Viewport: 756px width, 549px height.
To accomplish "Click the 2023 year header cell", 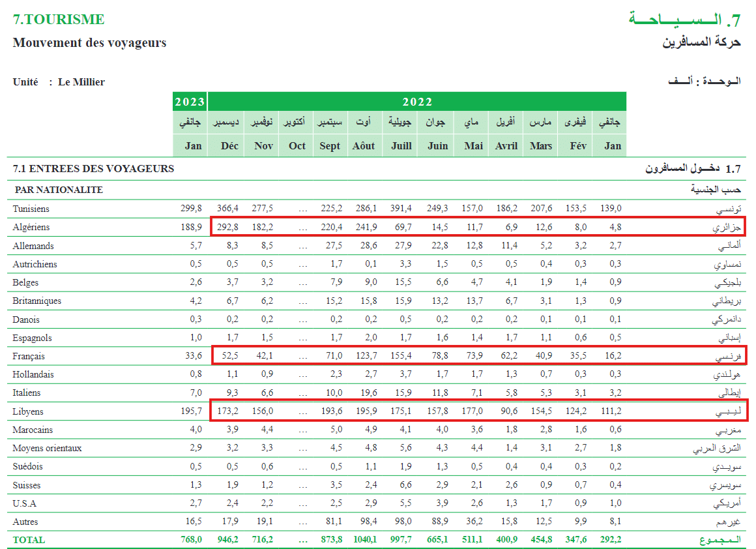I will (x=190, y=102).
